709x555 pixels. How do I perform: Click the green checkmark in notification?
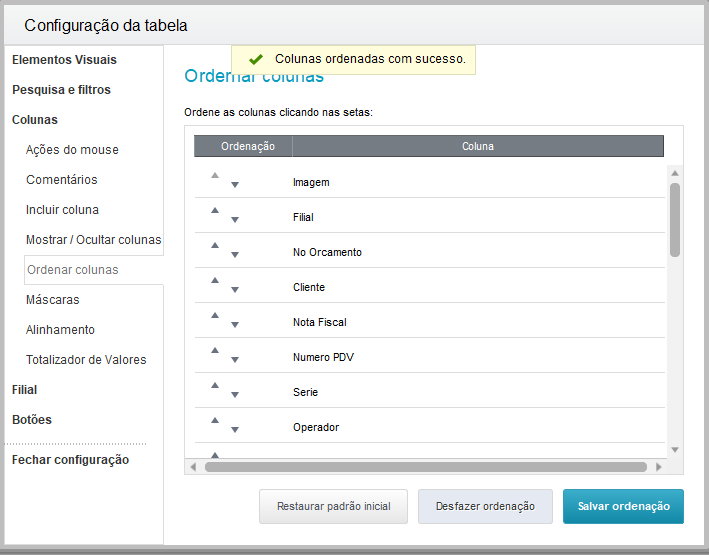coord(256,59)
